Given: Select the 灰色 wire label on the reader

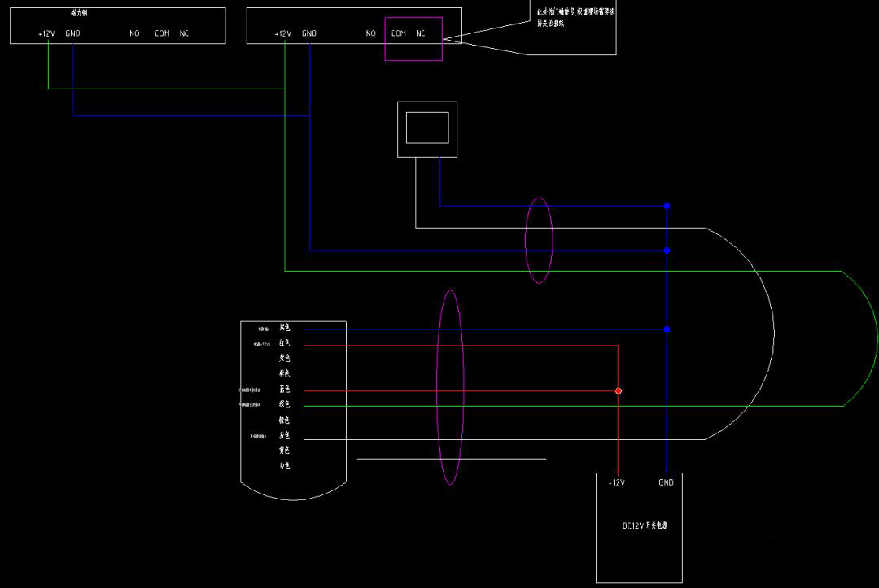Looking at the screenshot, I should (x=284, y=436).
